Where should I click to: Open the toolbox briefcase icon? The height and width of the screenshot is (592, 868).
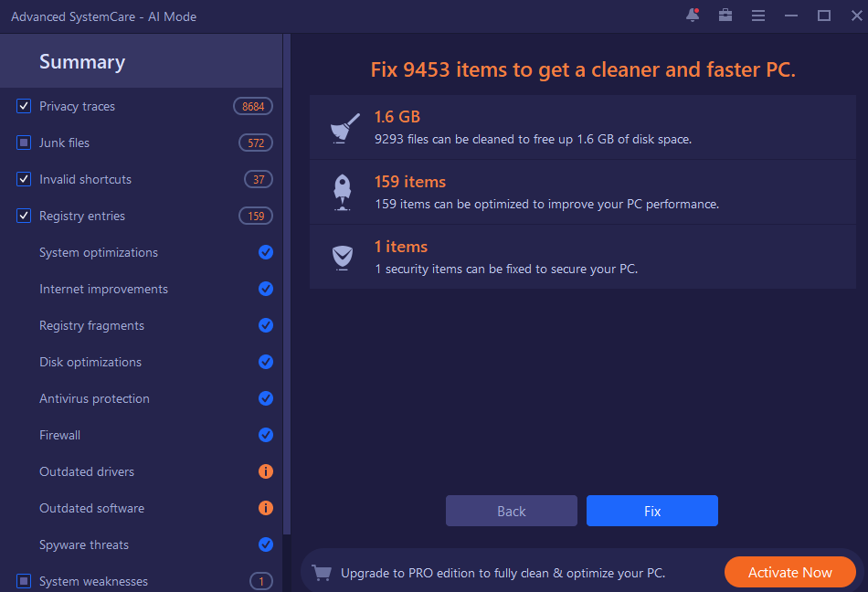(725, 15)
